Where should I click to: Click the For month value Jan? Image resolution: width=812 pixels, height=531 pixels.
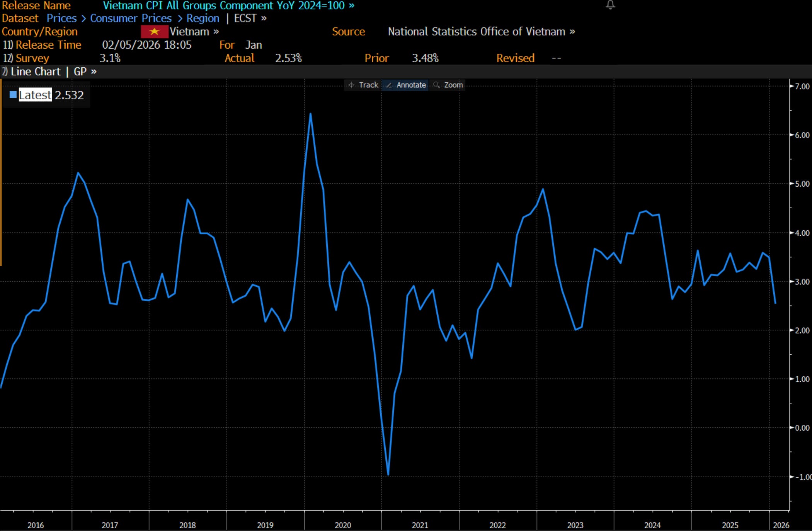pos(254,45)
